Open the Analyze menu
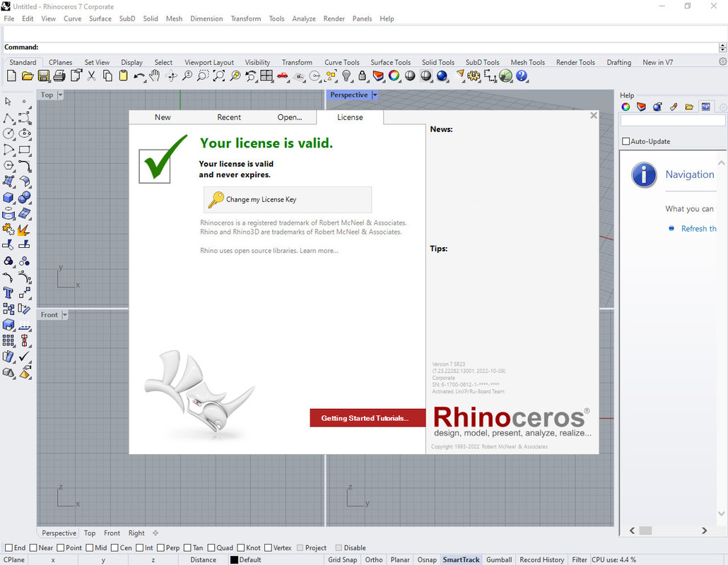 point(304,18)
